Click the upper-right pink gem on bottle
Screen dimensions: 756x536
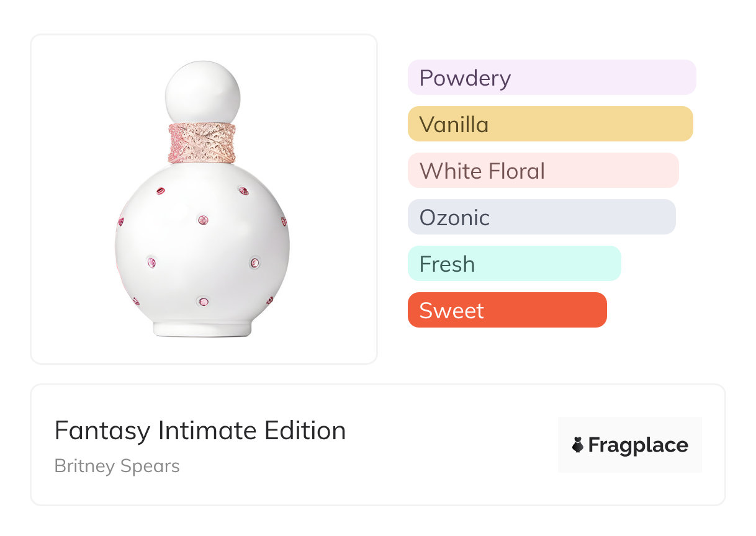244,191
